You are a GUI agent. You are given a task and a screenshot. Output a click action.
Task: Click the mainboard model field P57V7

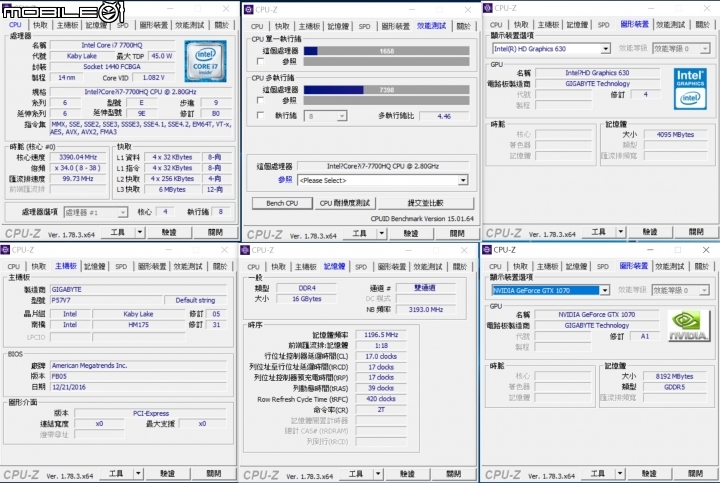pos(107,300)
